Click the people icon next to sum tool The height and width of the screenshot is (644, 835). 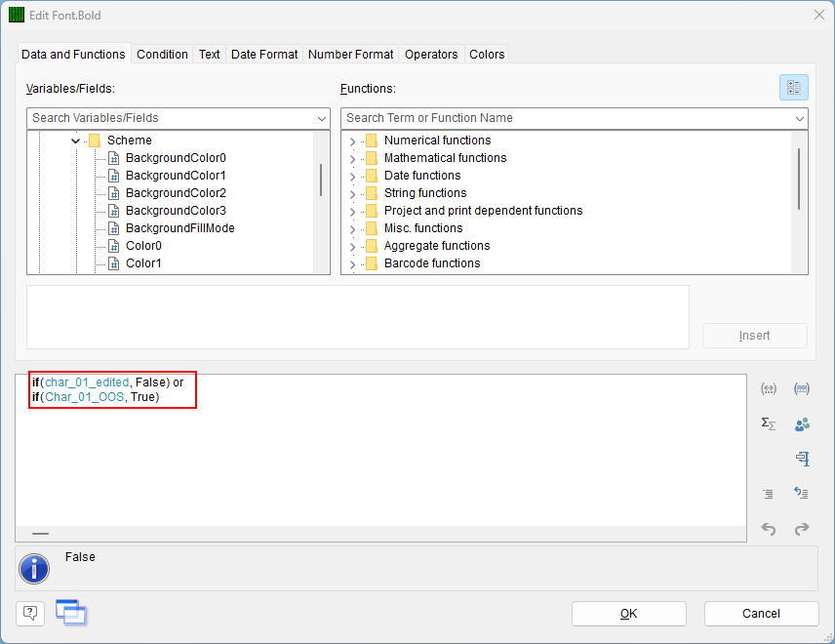(801, 423)
